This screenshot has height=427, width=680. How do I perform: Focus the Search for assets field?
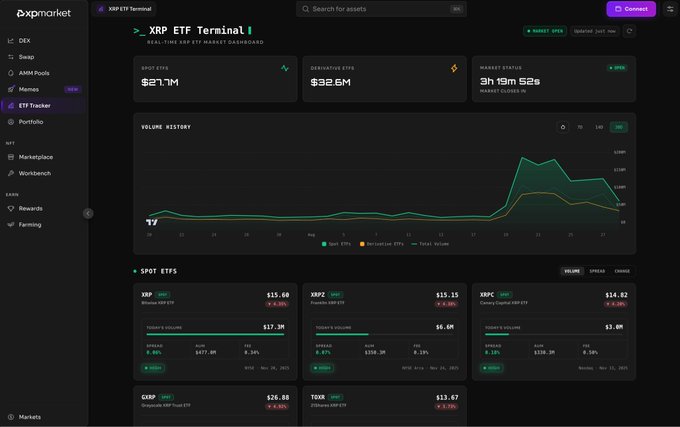381,9
